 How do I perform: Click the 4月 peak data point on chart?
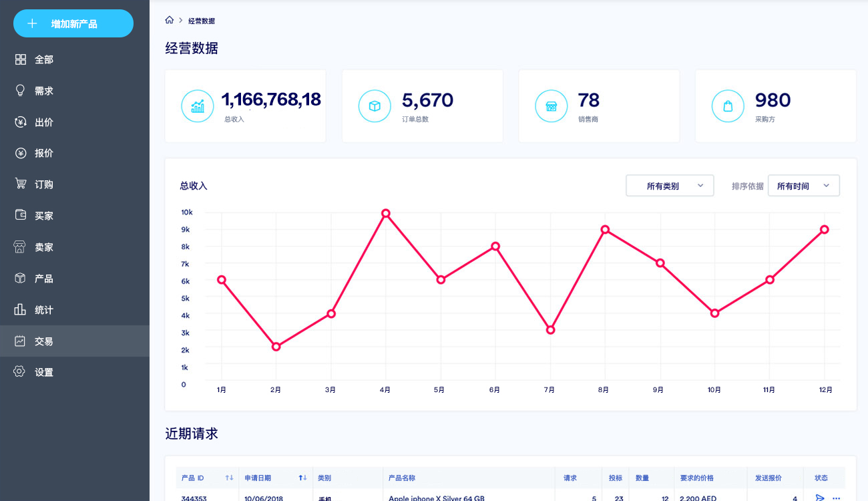click(x=385, y=214)
